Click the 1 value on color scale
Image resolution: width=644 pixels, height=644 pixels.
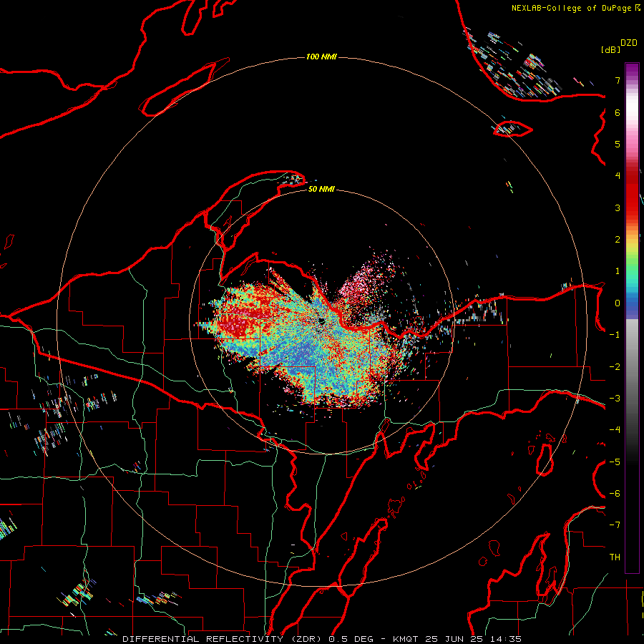pos(618,271)
